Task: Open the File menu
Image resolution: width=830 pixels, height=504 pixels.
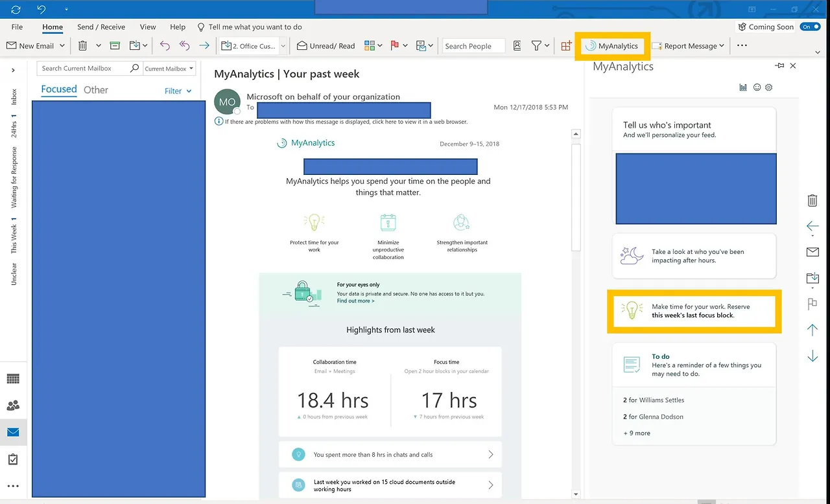Action: 17,27
